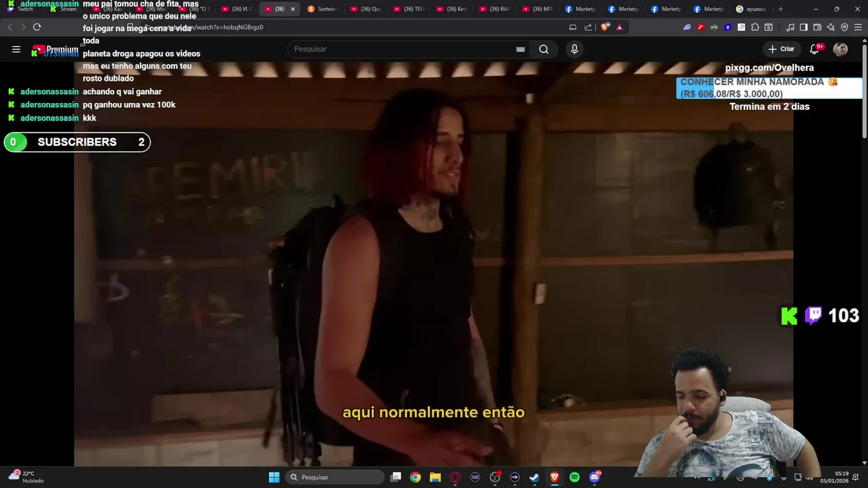Open File Explorer from the taskbar
868x488 pixels.
click(x=435, y=477)
